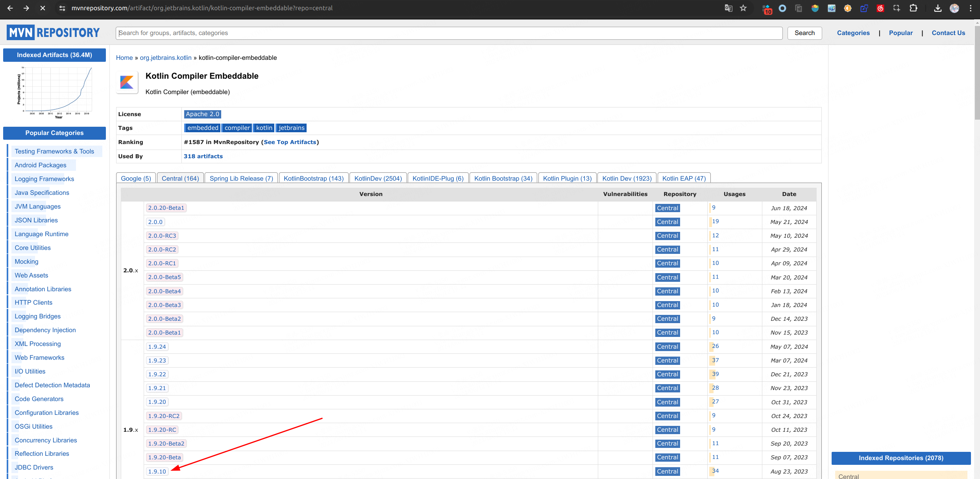980x479 pixels.
Task: Click the browser reload/refresh icon
Action: [x=43, y=8]
